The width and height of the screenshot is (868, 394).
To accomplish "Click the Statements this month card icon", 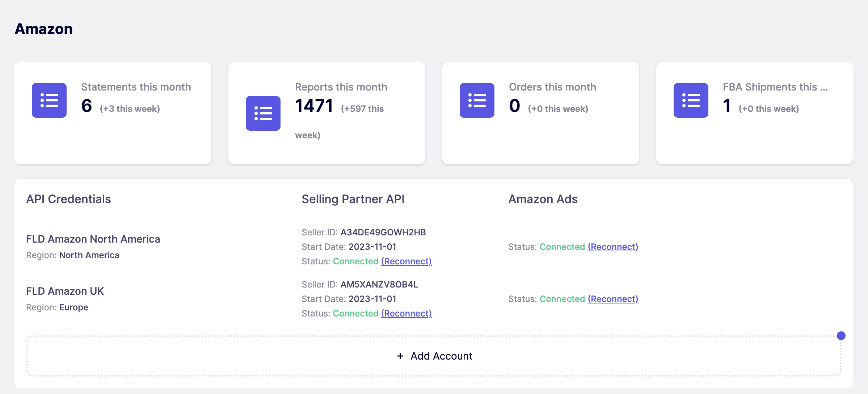I will 49,100.
